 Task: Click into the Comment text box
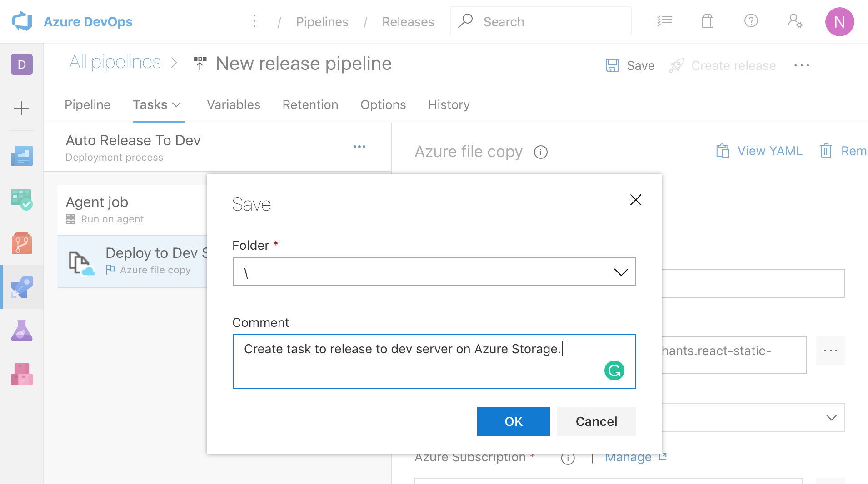coord(434,361)
